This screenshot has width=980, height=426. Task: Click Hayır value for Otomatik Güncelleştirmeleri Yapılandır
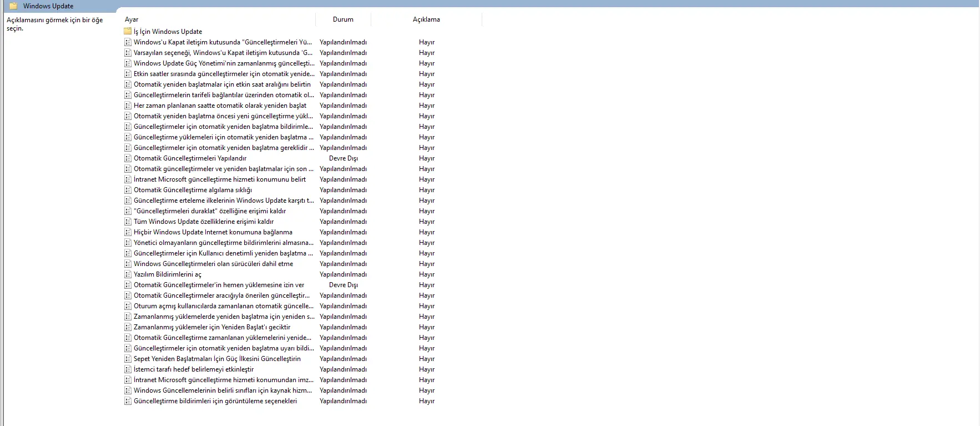coord(427,158)
